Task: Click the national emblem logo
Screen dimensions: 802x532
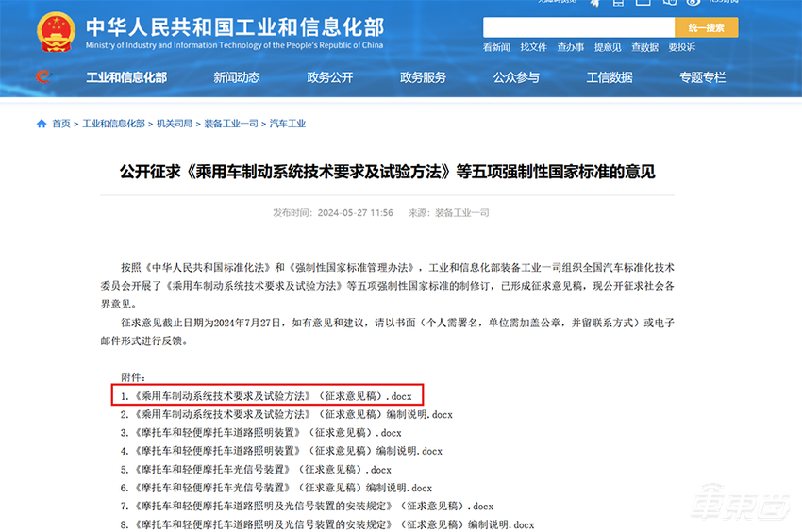Action: (x=57, y=31)
